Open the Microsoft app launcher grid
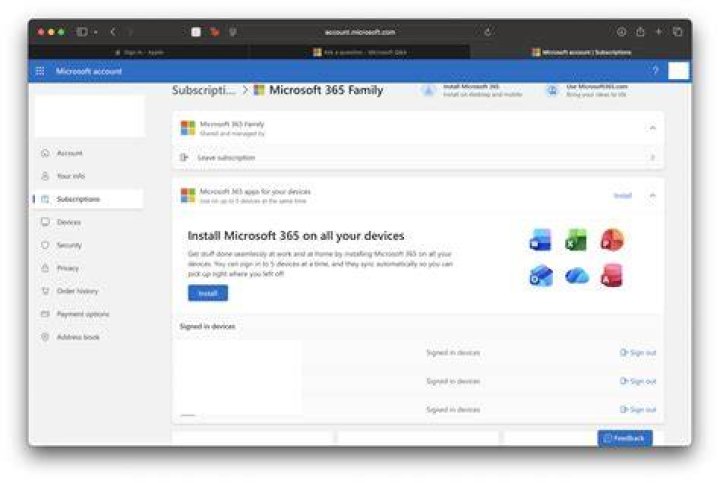720x483 pixels. [x=40, y=71]
